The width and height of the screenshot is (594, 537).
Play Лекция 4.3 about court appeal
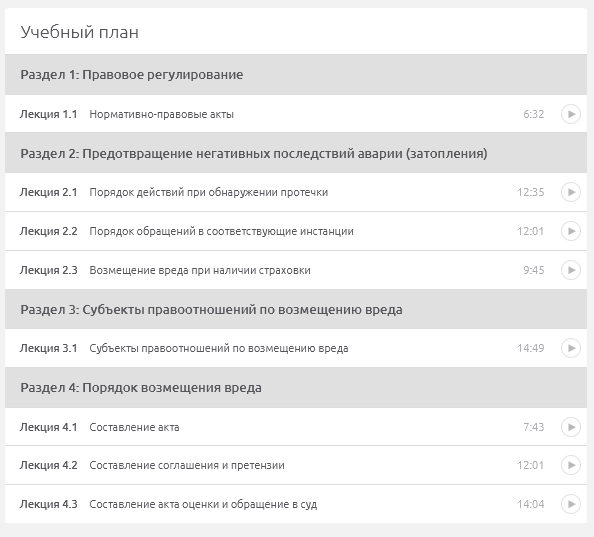[571, 504]
